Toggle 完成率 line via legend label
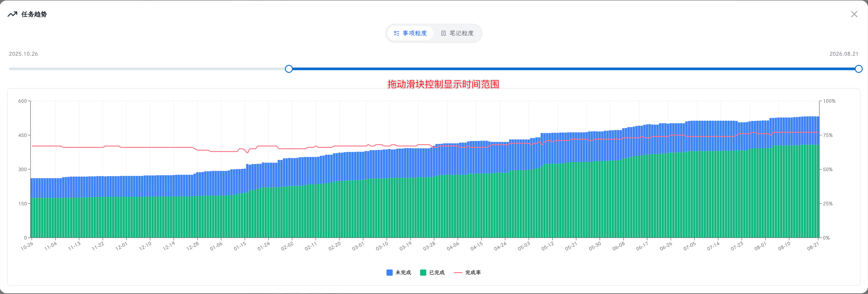 pyautogui.click(x=473, y=272)
